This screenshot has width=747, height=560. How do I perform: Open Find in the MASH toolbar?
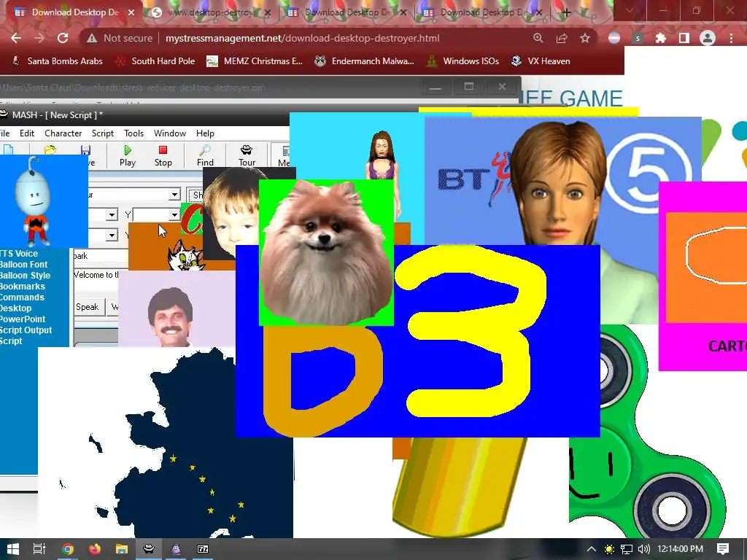click(x=205, y=156)
